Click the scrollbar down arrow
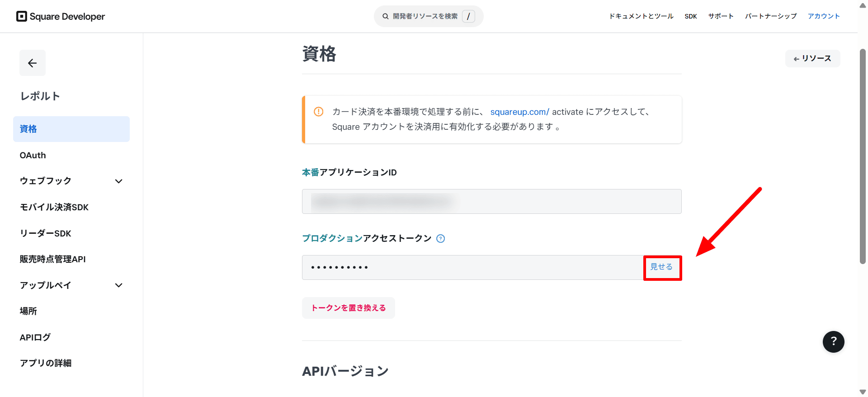The image size is (868, 397). tap(863, 392)
